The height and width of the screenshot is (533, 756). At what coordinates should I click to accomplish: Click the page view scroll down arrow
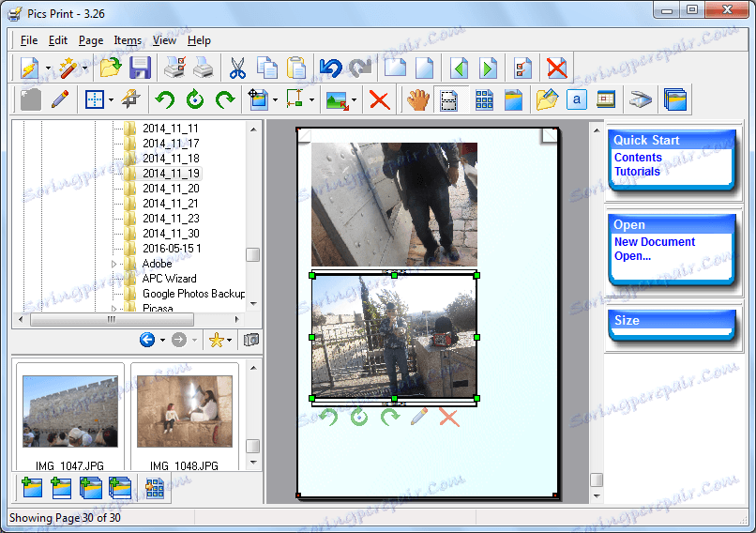pyautogui.click(x=597, y=495)
